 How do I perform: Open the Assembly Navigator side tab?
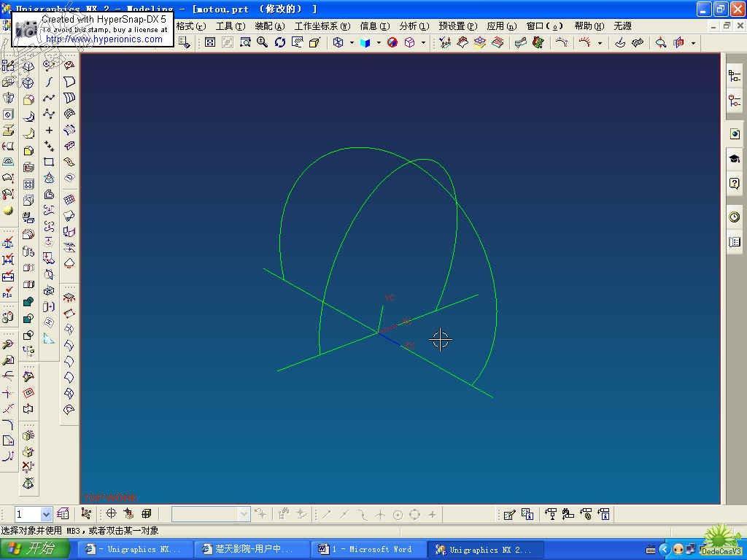[735, 76]
